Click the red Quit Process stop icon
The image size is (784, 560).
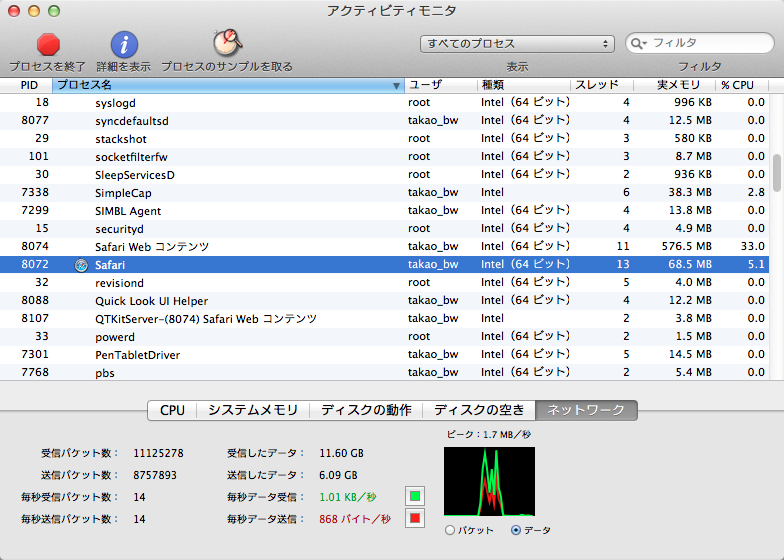[x=48, y=44]
